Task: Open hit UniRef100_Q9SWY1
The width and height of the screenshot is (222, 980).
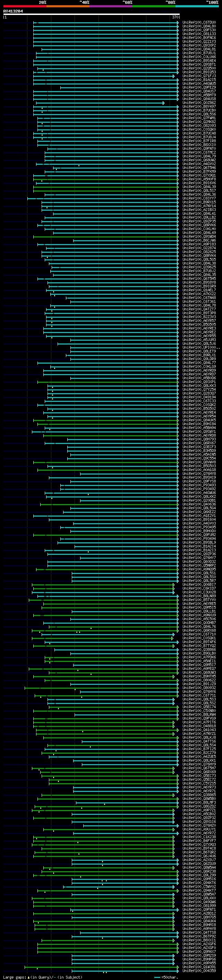Action: 199,432
